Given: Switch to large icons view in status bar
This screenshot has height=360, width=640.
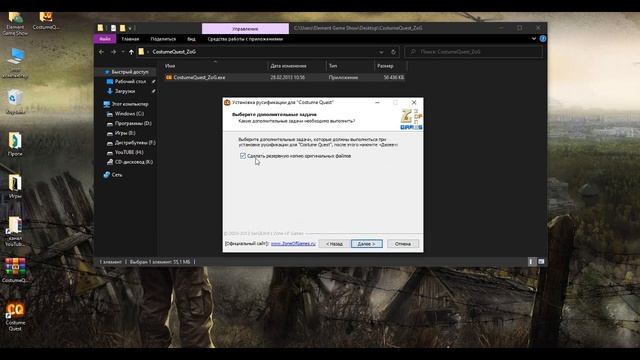Looking at the screenshot, I should pyautogui.click(x=541, y=262).
